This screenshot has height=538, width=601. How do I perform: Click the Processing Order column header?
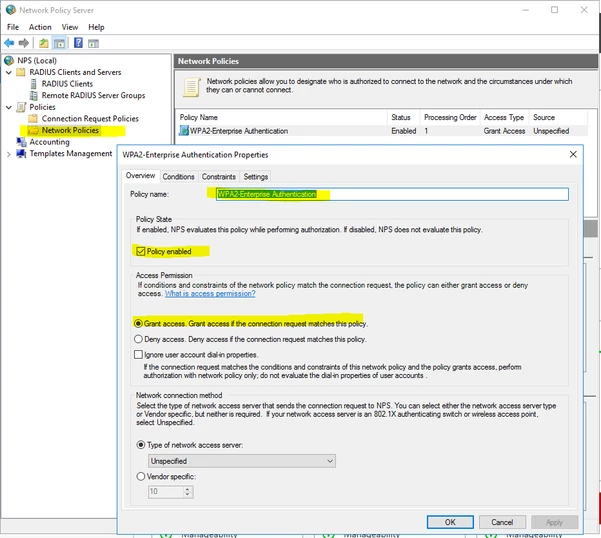[x=450, y=117]
